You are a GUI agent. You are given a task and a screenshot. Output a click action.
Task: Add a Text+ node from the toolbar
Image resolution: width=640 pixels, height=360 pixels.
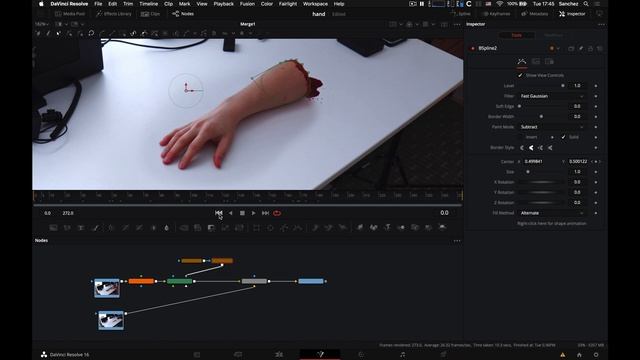[81, 227]
